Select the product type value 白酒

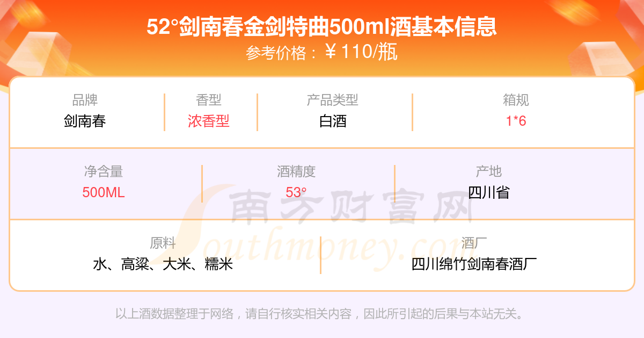click(x=333, y=121)
